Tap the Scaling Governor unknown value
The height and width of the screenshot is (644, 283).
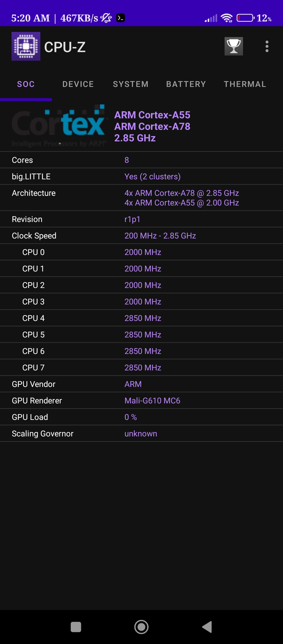point(140,434)
